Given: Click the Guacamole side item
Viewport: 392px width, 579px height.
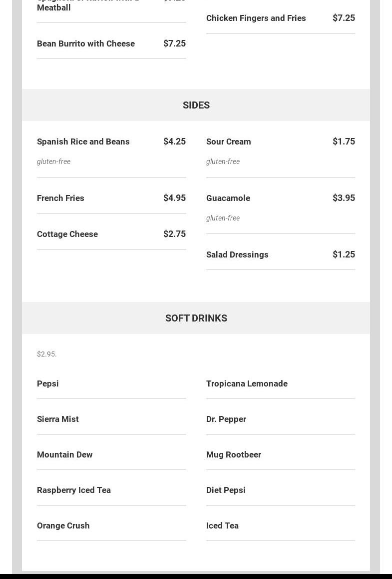Looking at the screenshot, I should [x=228, y=198].
